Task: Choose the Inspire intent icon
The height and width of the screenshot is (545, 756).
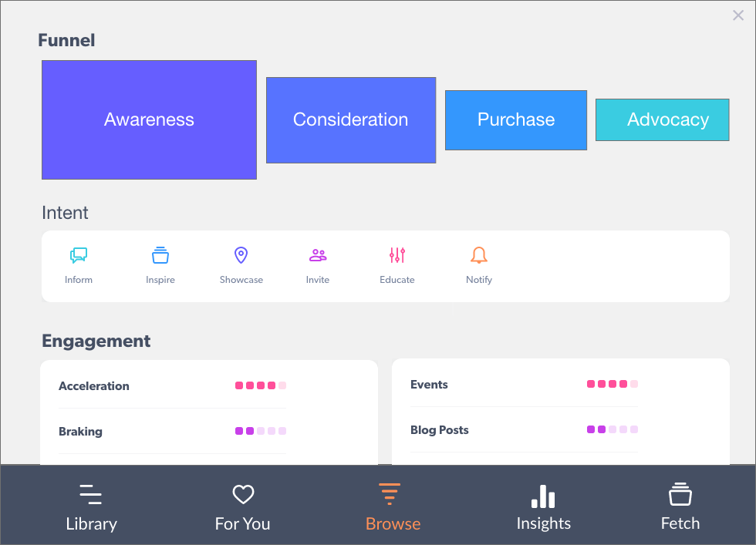Action: coord(160,256)
